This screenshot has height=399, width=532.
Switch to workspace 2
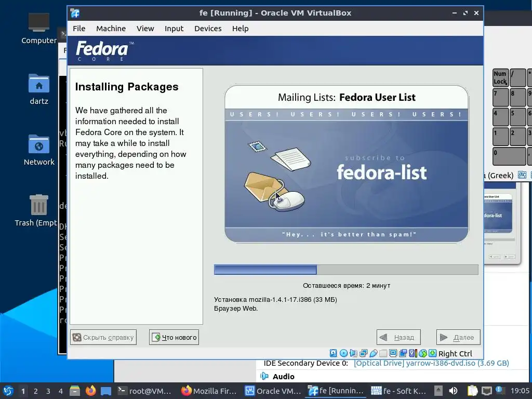click(36, 391)
